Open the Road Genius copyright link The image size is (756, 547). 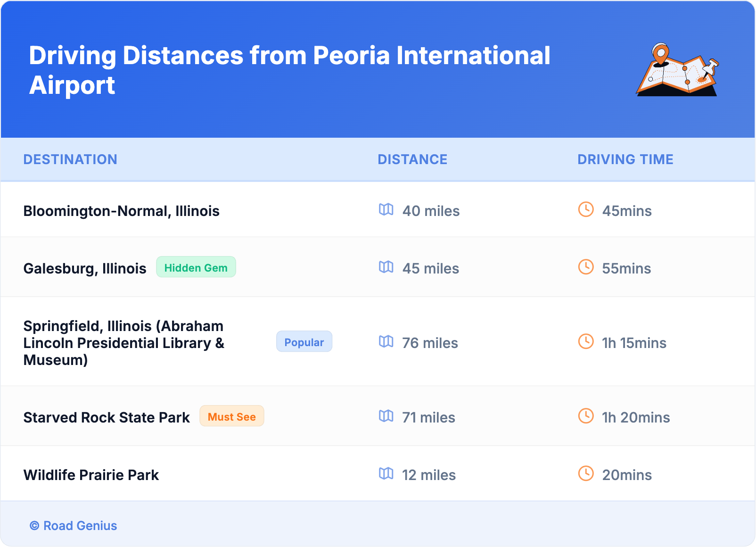(74, 526)
